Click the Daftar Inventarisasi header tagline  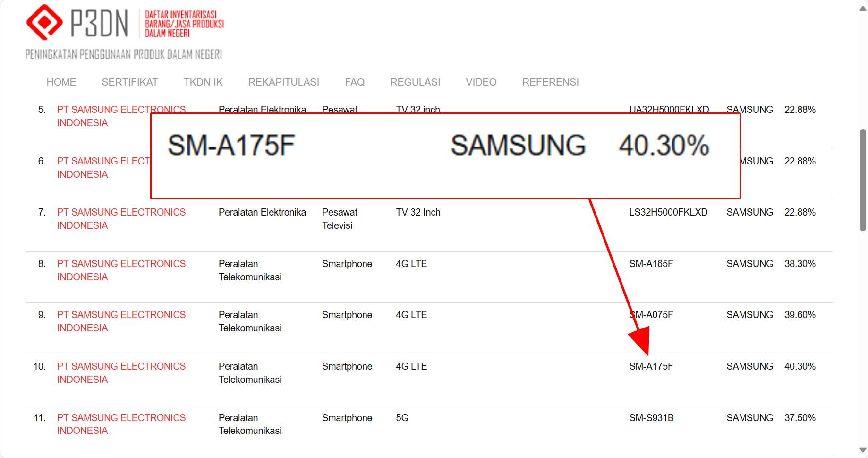coord(184,24)
